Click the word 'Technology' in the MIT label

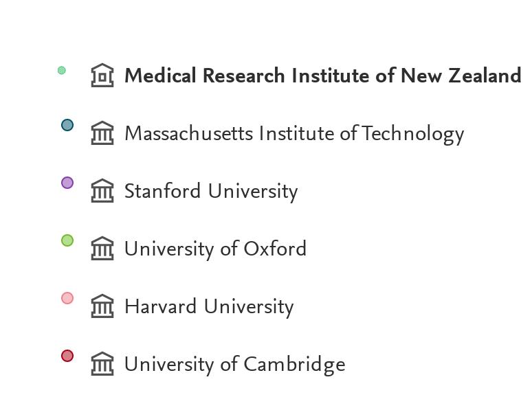point(412,133)
